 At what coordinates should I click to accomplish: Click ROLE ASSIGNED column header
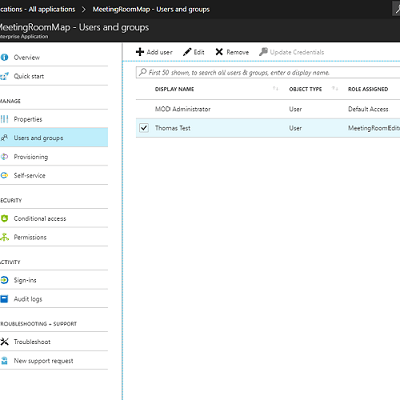(368, 89)
